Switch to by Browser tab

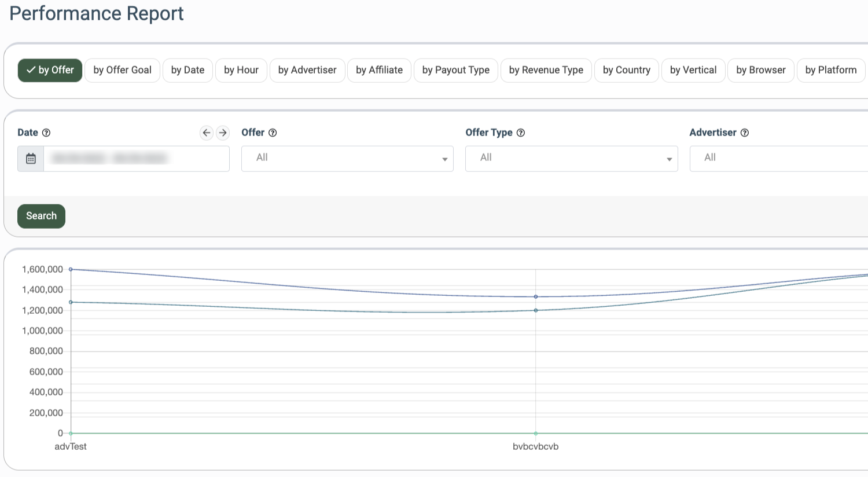pyautogui.click(x=761, y=70)
